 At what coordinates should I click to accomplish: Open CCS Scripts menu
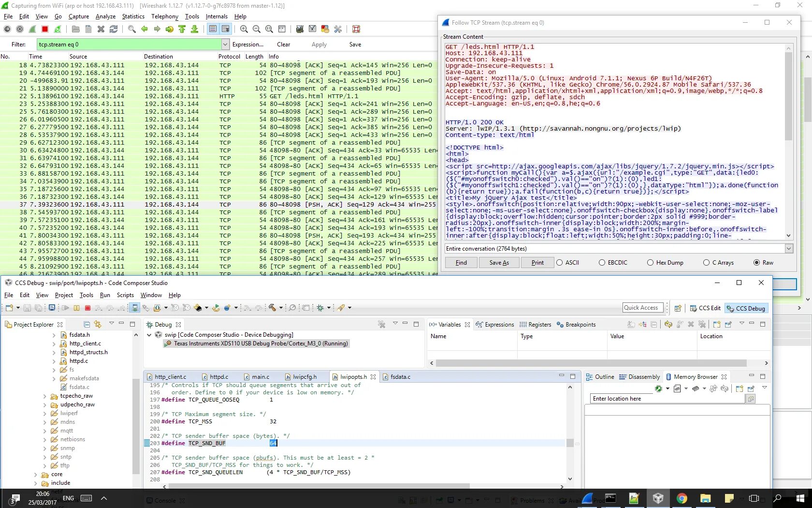pos(125,295)
